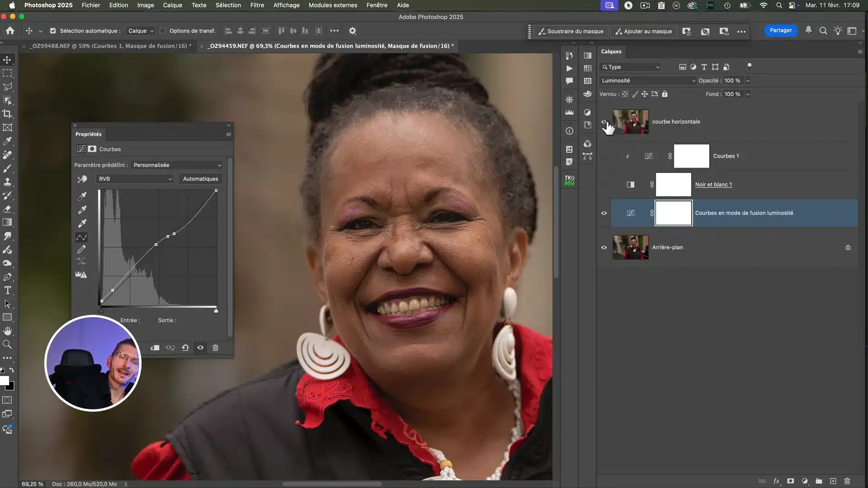Select the Brush tool
Viewport: 868px width, 488px height.
[7, 168]
